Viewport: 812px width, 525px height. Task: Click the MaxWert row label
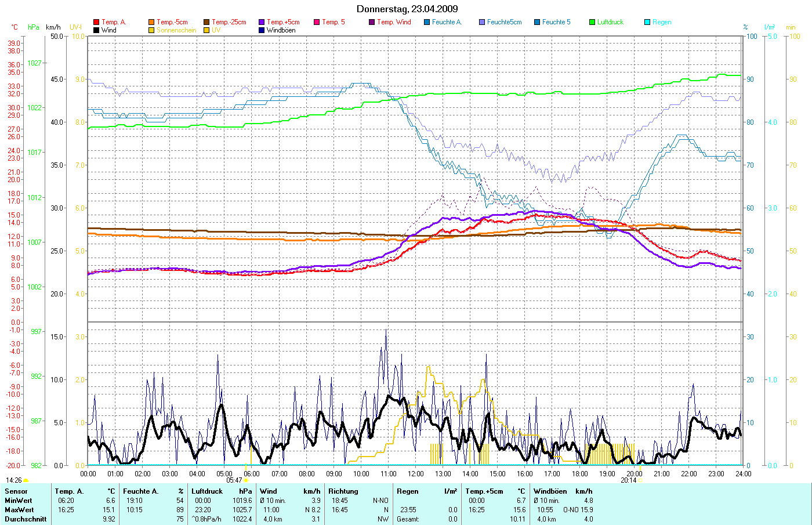tap(19, 510)
